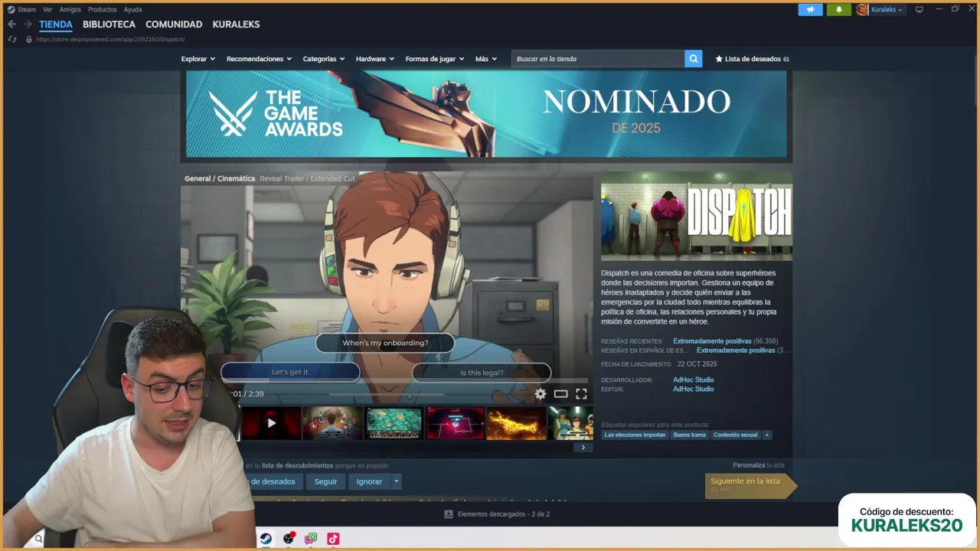Go forward with the browser forward arrow
The height and width of the screenshot is (551, 980).
[x=28, y=24]
